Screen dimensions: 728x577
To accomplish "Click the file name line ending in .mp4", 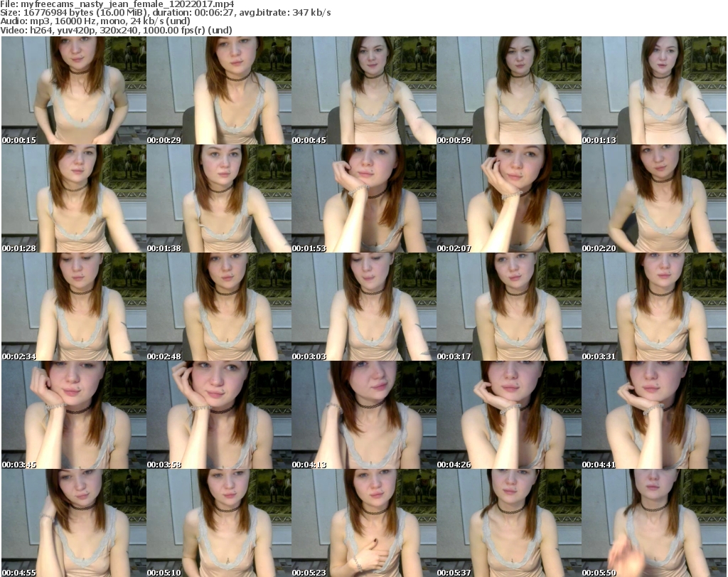I will click(117, 4).
